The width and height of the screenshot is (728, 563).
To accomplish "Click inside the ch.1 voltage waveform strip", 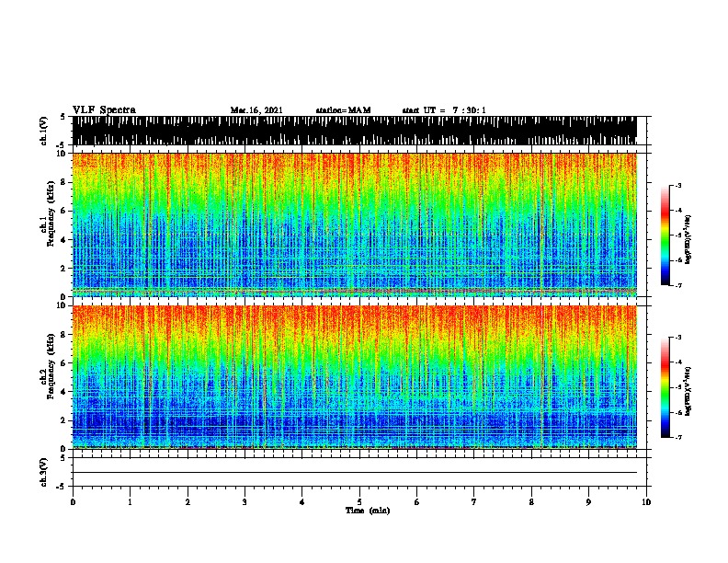I will pyautogui.click(x=355, y=131).
